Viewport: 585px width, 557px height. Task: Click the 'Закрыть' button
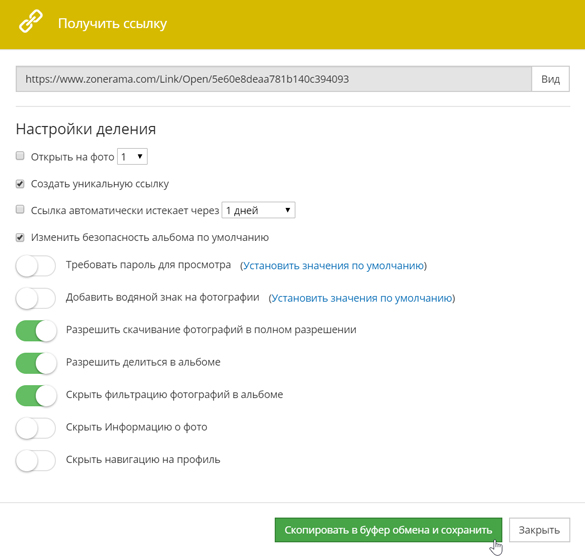(539, 530)
